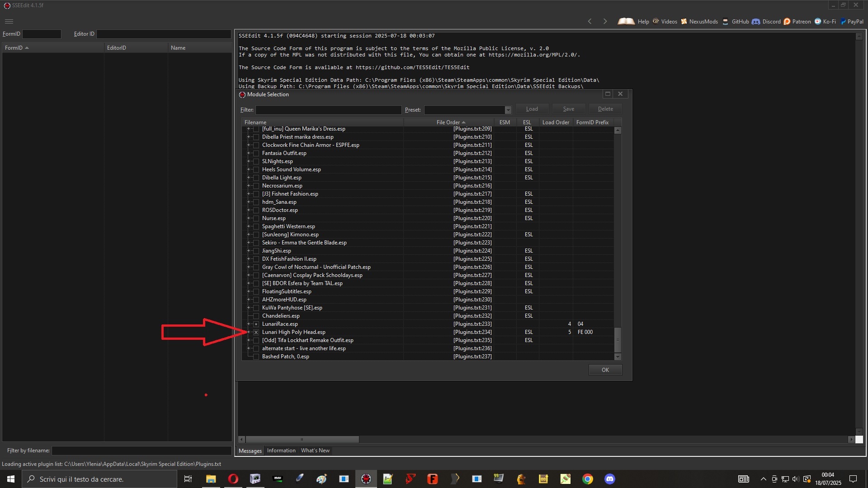Uncheck Lunari High Poly Head.esp
Image resolution: width=868 pixels, height=488 pixels.
pos(256,332)
